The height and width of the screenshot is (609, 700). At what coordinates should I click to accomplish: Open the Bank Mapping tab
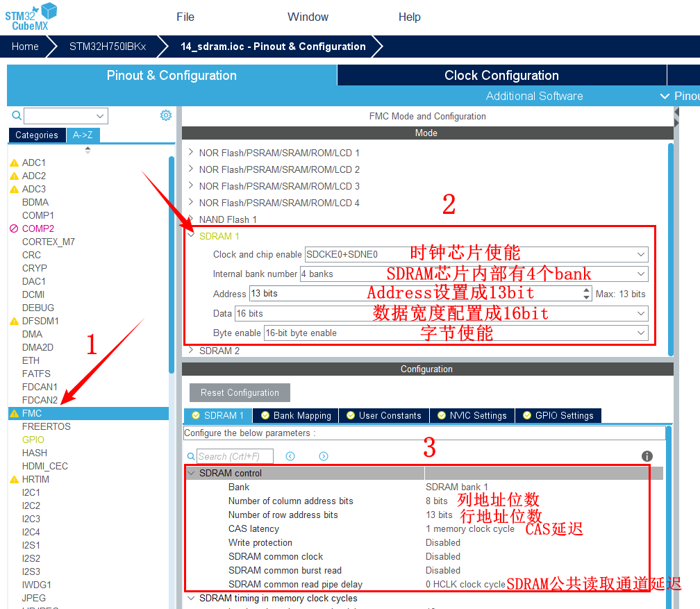[296, 415]
